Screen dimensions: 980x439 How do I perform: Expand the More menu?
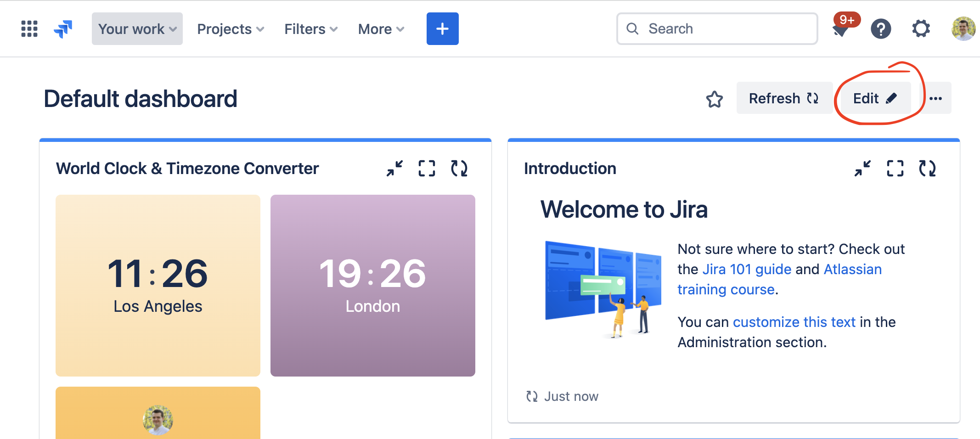pos(381,29)
